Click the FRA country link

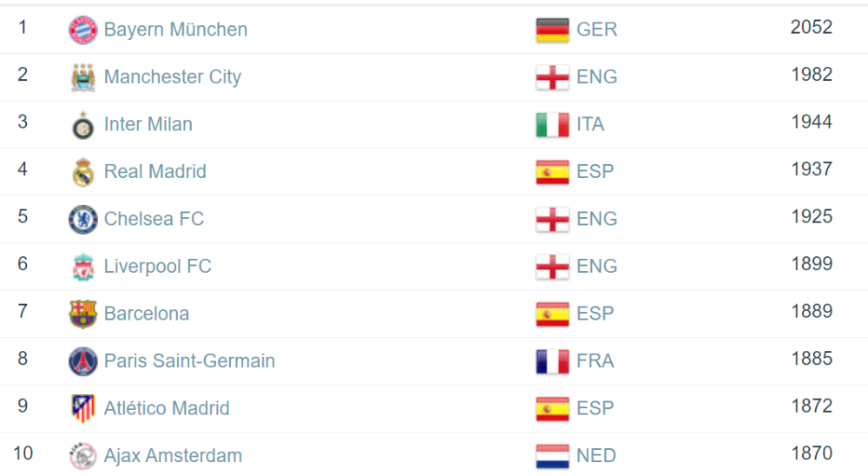point(595,360)
